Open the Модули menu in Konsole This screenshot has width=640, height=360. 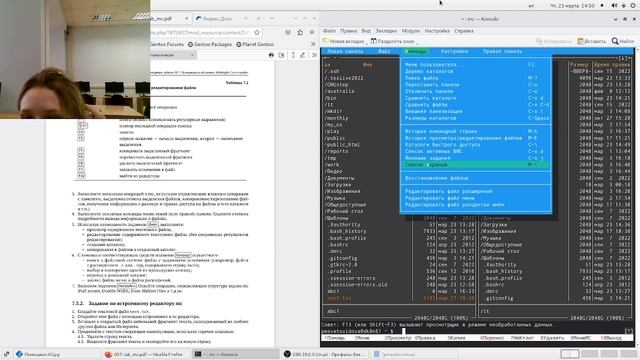tap(411, 31)
